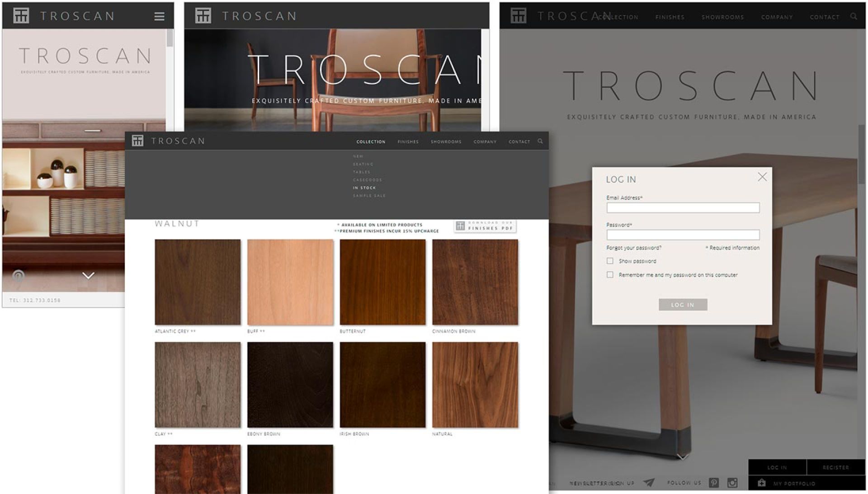Open the Finishes menu in finishes window
The width and height of the screenshot is (868, 494).
coord(408,142)
